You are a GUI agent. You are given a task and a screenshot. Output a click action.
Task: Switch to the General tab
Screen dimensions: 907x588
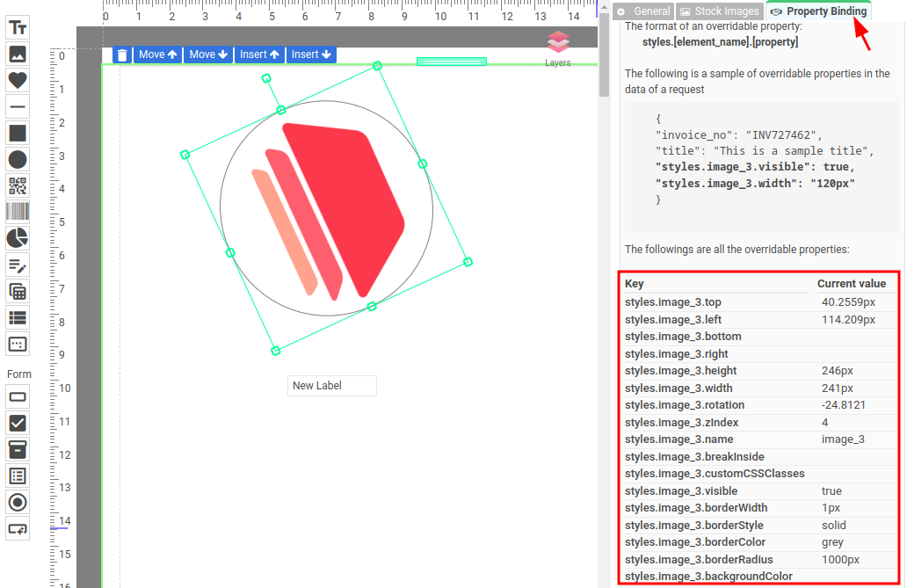point(643,11)
